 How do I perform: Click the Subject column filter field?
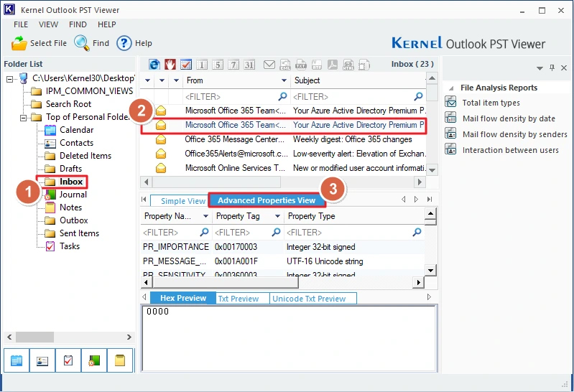(358, 97)
